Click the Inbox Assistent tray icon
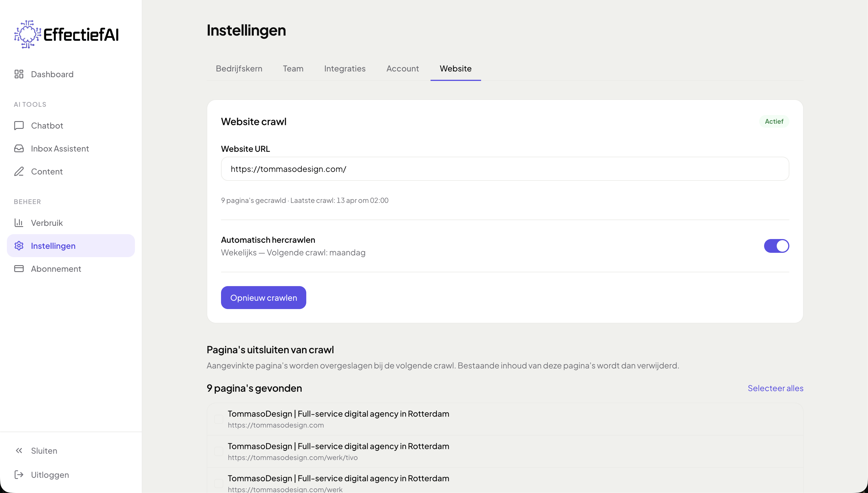 tap(19, 149)
